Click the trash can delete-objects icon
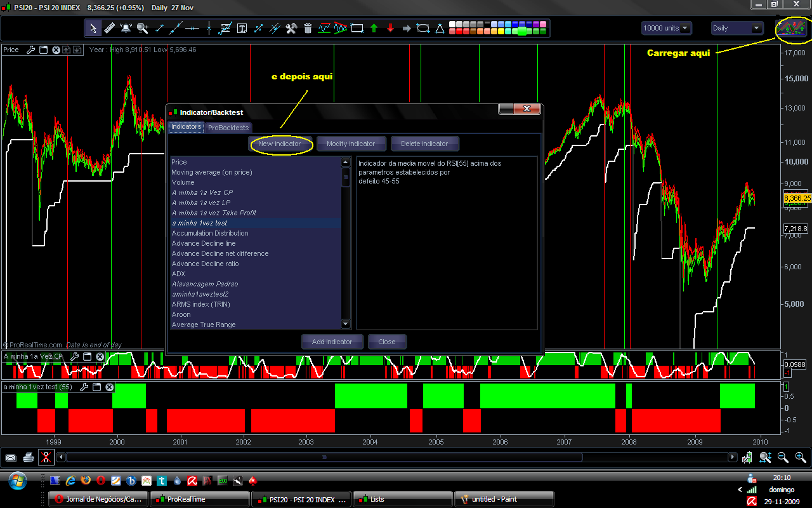Viewport: 812px width, 508px height. pos(308,28)
